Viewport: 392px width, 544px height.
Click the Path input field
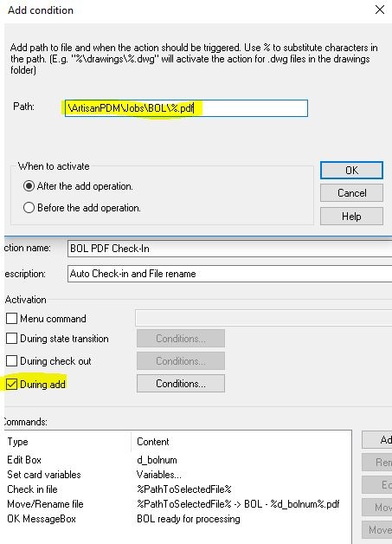click(x=186, y=108)
